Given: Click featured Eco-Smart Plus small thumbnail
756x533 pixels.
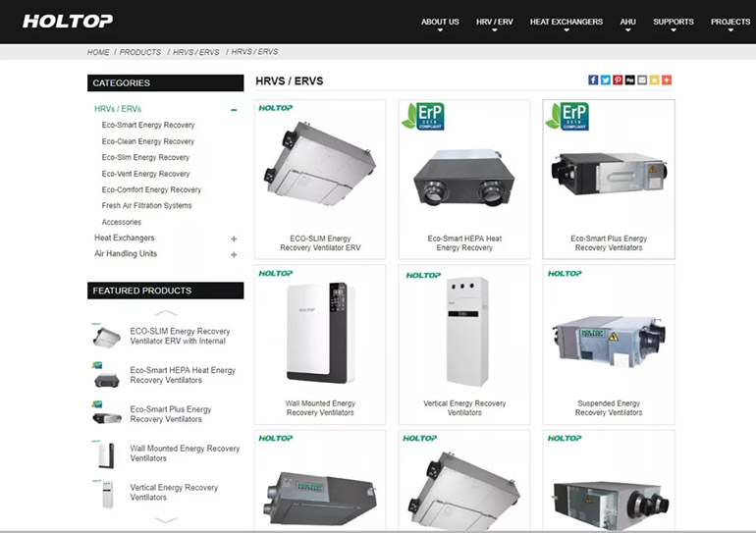Looking at the screenshot, I should tap(106, 414).
